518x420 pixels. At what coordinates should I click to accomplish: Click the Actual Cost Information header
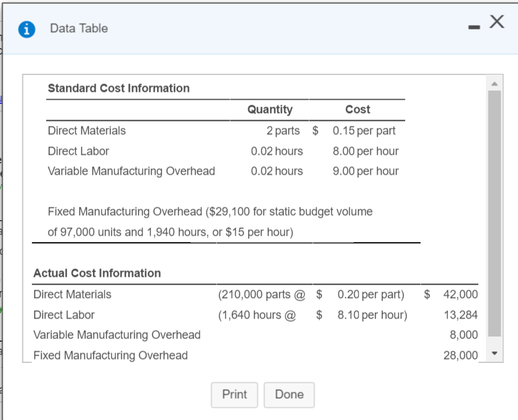pyautogui.click(x=97, y=273)
